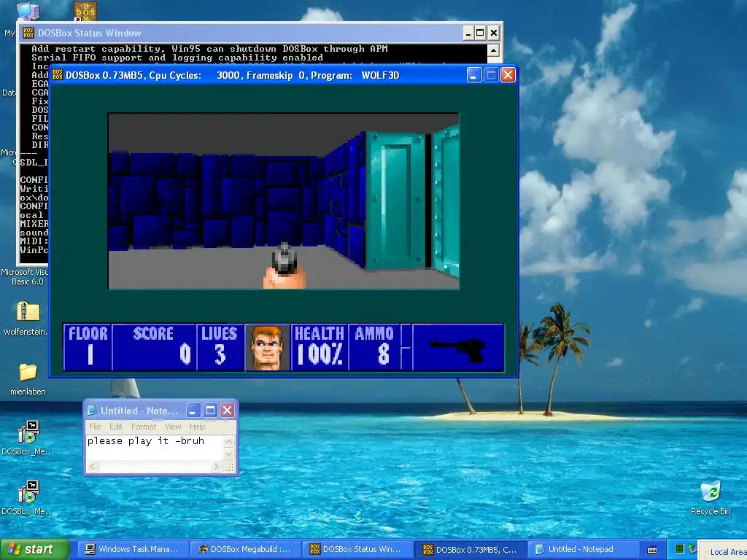This screenshot has width=747, height=560.
Task: Maximize the Notepad window
Action: 210,411
